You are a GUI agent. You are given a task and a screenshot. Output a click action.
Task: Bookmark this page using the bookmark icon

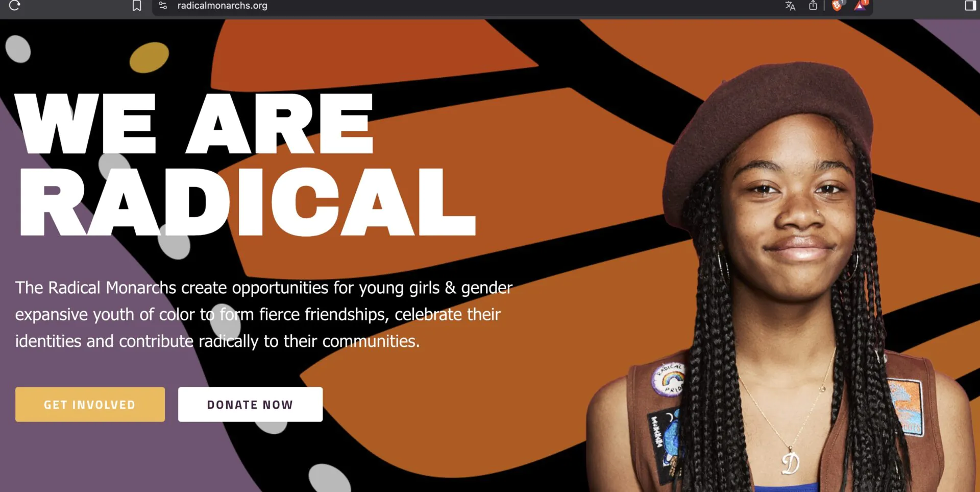137,6
